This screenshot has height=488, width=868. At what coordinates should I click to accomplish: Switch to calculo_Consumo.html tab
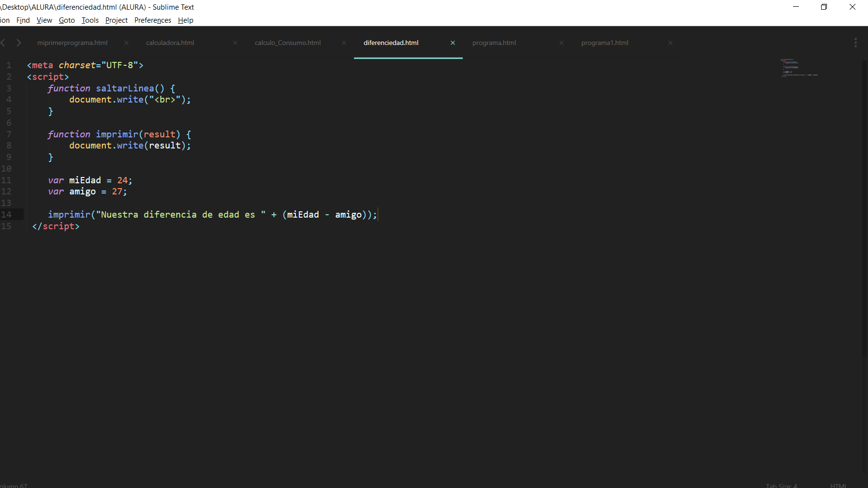pos(288,43)
